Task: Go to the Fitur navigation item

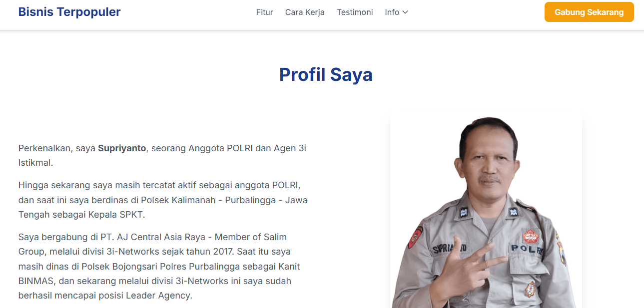Action: click(x=265, y=12)
